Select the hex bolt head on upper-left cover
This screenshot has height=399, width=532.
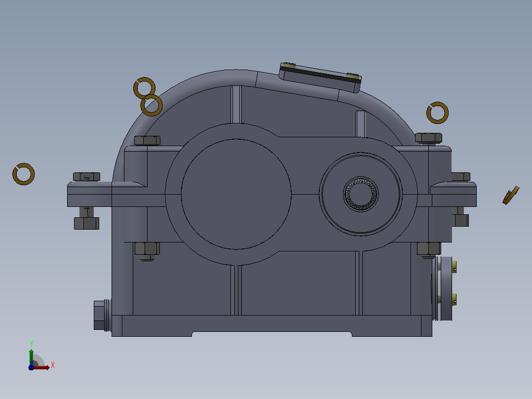(147, 140)
